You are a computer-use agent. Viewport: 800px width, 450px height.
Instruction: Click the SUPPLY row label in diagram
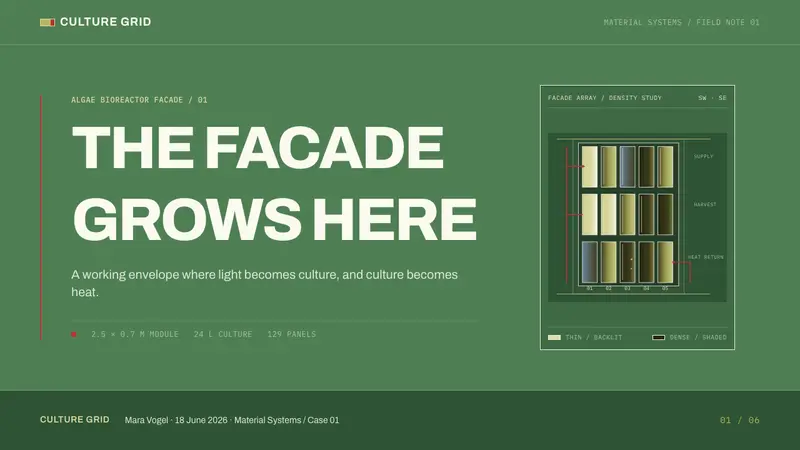[x=704, y=156]
